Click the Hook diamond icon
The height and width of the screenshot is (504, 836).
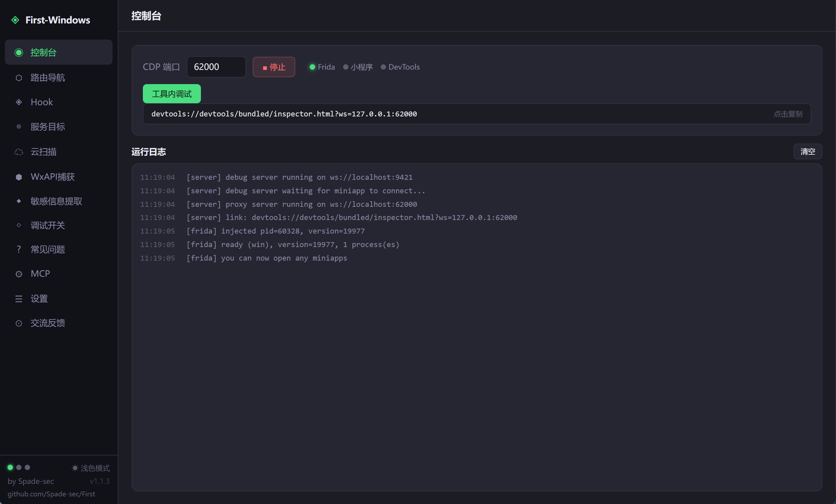(x=19, y=102)
